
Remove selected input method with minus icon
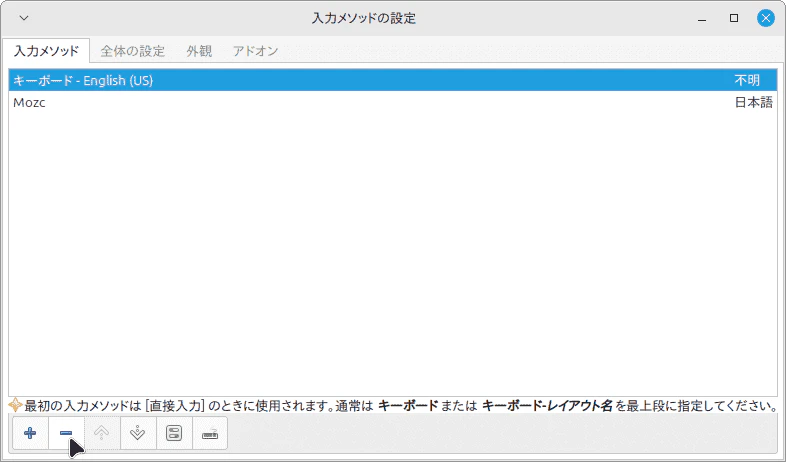pos(66,433)
